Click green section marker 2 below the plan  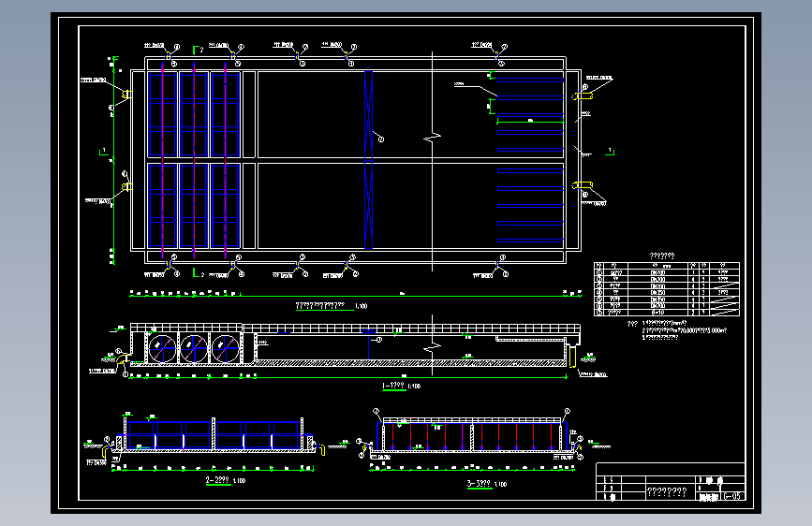tap(198, 273)
